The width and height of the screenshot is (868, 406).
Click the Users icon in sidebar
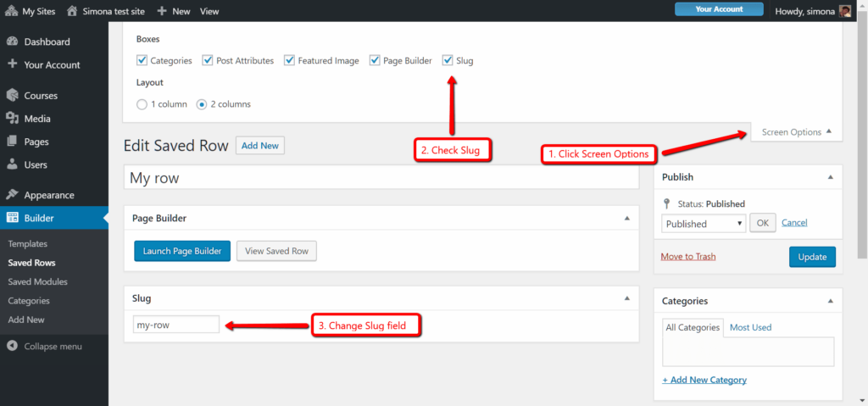coord(12,164)
